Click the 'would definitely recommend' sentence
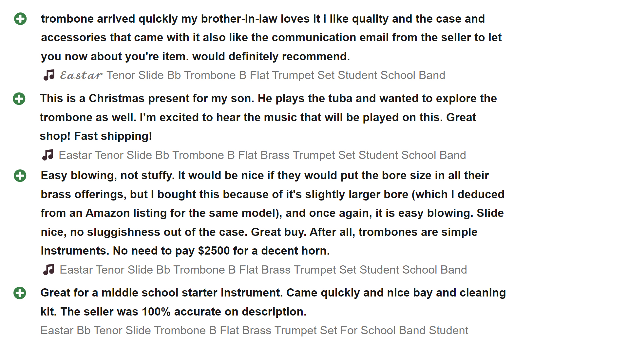The height and width of the screenshot is (364, 628). pos(271,57)
